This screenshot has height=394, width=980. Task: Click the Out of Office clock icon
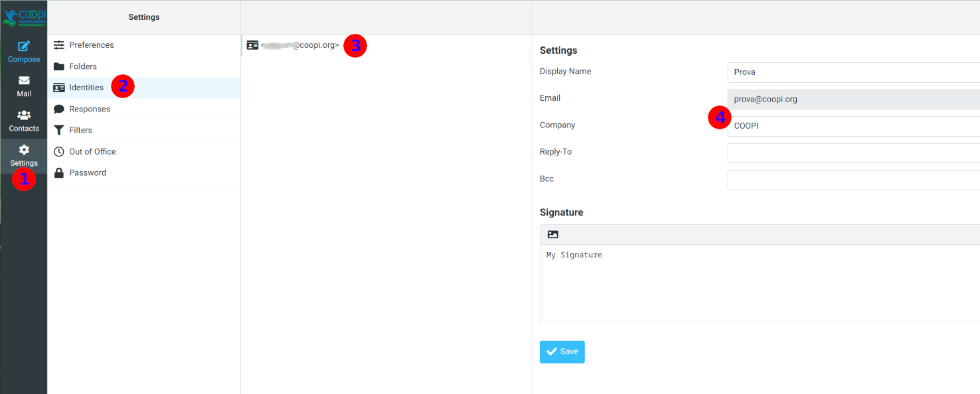point(59,151)
